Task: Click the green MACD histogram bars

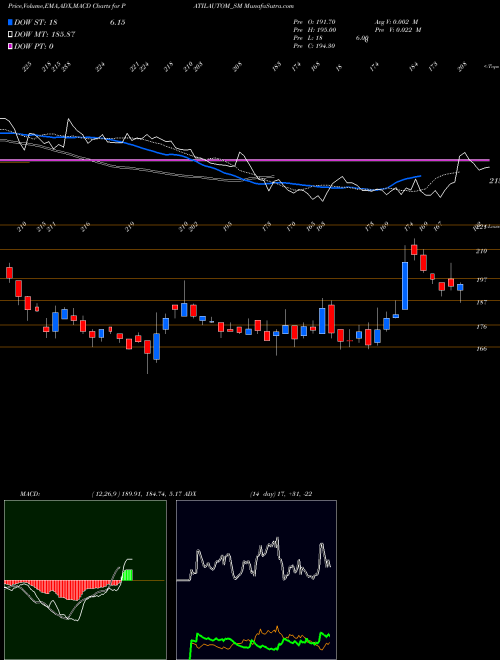Action: coord(127,575)
